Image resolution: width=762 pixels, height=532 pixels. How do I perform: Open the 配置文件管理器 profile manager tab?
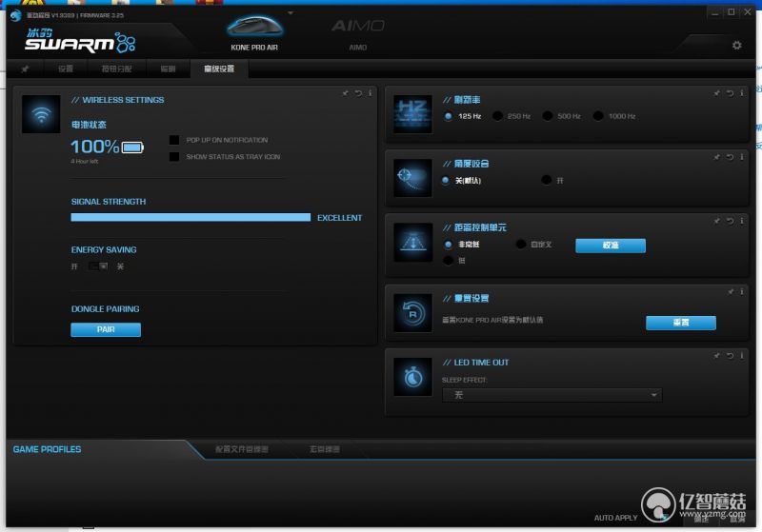tap(242, 449)
